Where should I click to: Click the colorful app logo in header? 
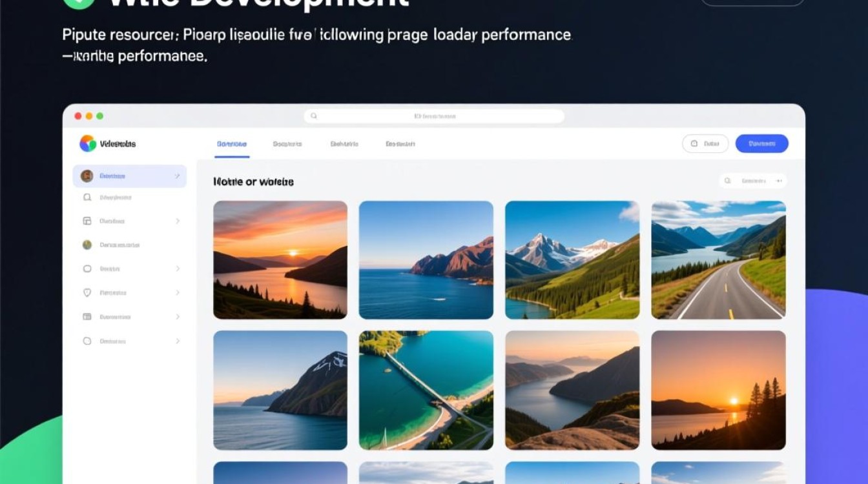[x=88, y=143]
